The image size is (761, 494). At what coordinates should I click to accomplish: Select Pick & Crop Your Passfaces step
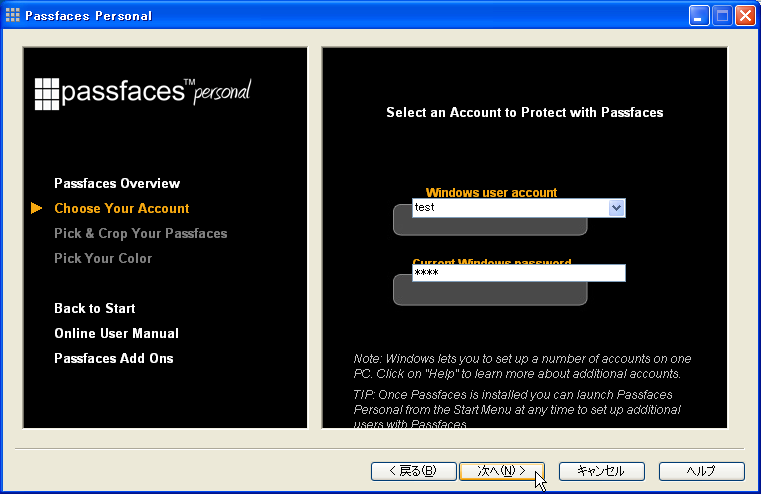[141, 233]
